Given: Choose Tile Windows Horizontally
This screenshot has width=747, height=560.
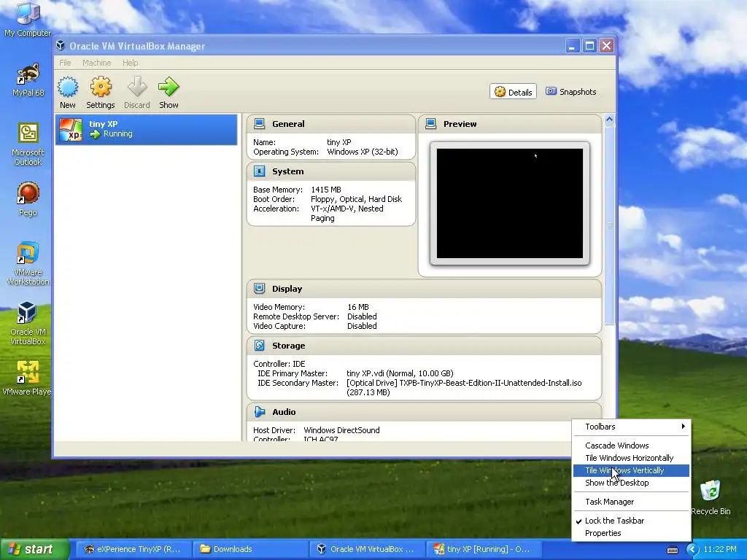Looking at the screenshot, I should point(631,458).
